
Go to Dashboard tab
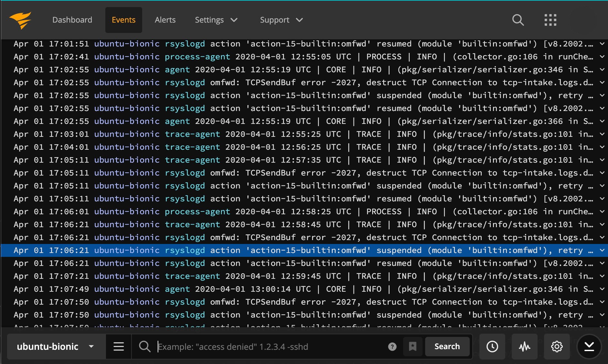pos(72,20)
